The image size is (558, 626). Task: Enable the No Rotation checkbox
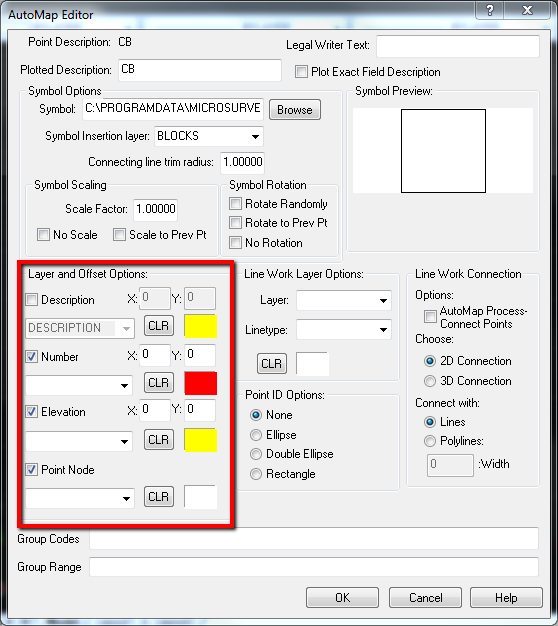click(235, 242)
